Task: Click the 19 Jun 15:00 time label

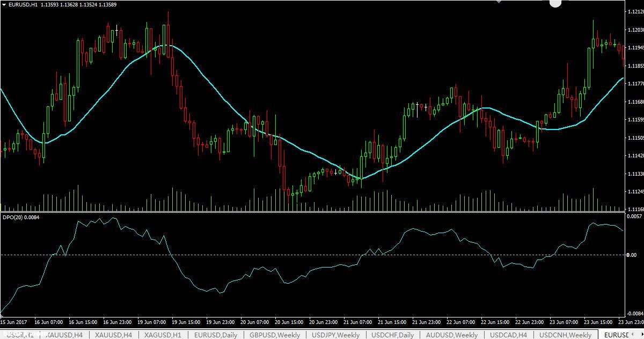Action: [187, 322]
